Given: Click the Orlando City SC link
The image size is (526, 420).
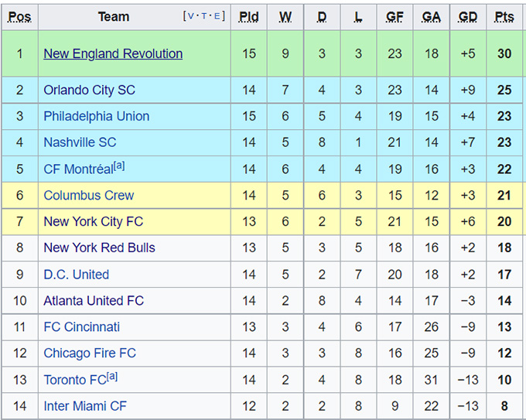Looking at the screenshot, I should [x=89, y=90].
